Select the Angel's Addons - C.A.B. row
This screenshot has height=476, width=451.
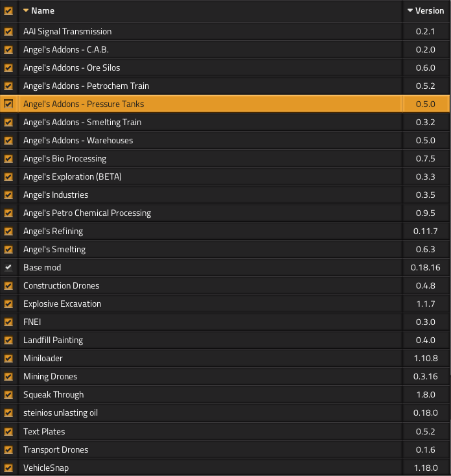pos(65,49)
